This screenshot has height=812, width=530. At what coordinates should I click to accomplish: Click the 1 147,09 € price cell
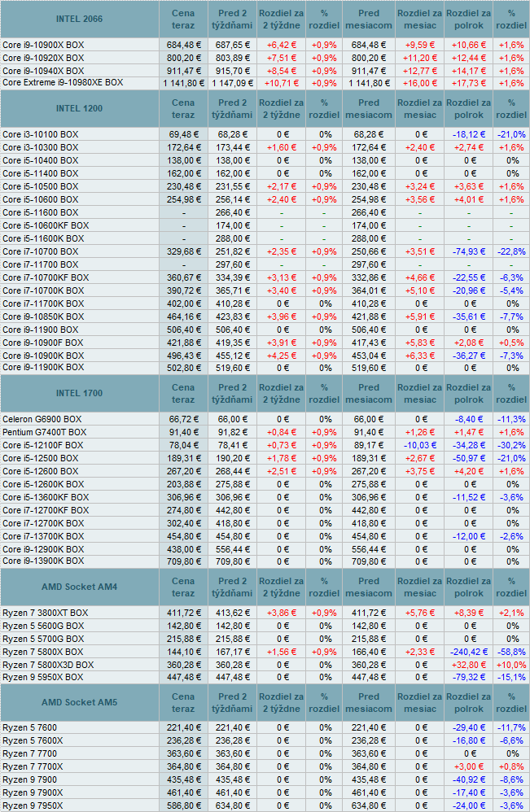click(232, 83)
